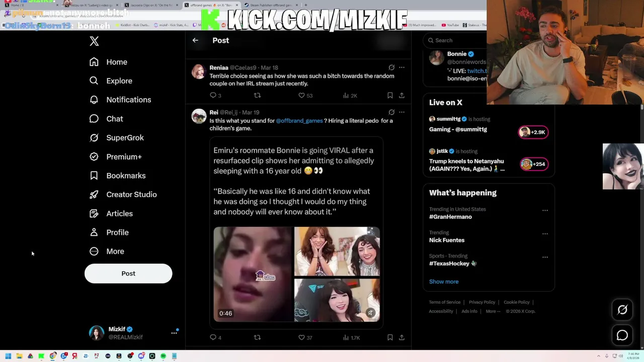Open Rei's profile avatar
The height and width of the screenshot is (362, 644).
(x=199, y=116)
